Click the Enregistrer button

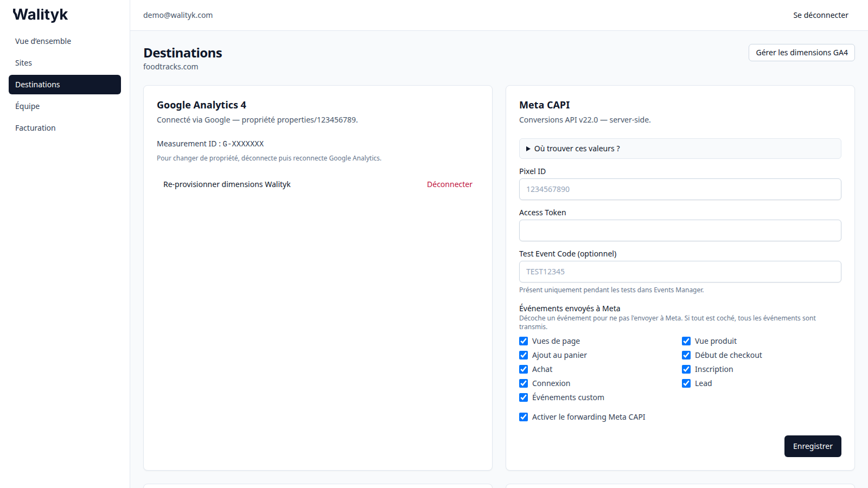point(813,446)
